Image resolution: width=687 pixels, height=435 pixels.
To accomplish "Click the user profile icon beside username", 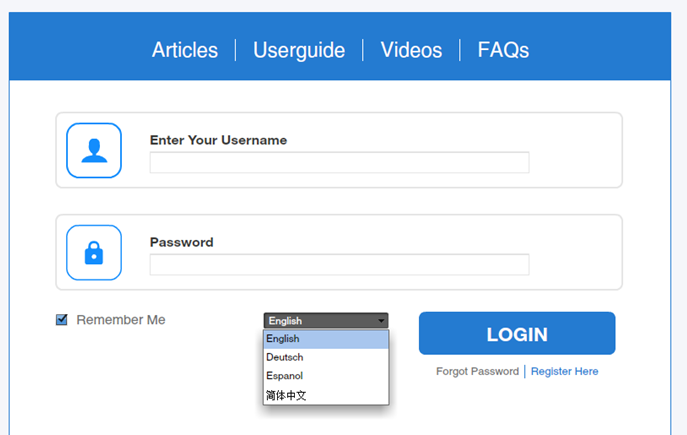I will (94, 150).
